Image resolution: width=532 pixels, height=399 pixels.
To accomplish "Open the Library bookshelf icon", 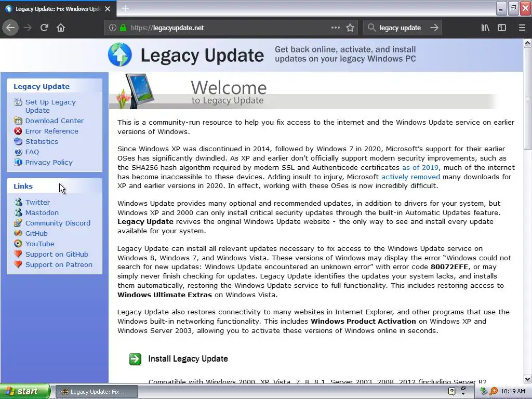I will click(485, 28).
